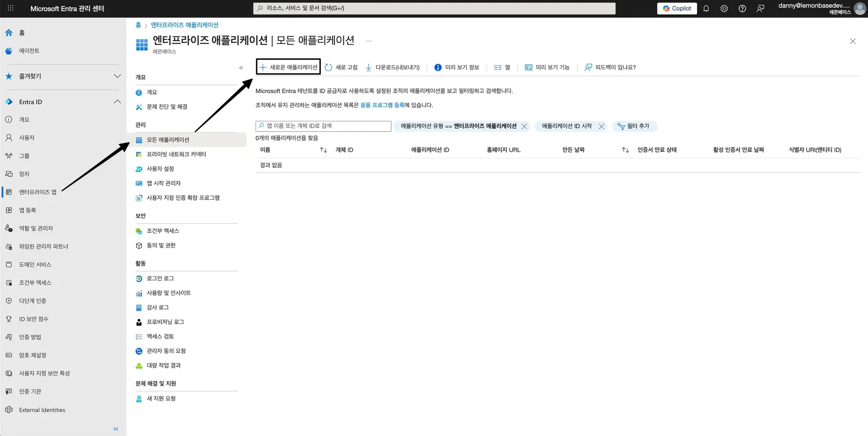This screenshot has width=868, height=436.
Task: Open sidebar 조건부 액세스 item
Action: pos(35,283)
